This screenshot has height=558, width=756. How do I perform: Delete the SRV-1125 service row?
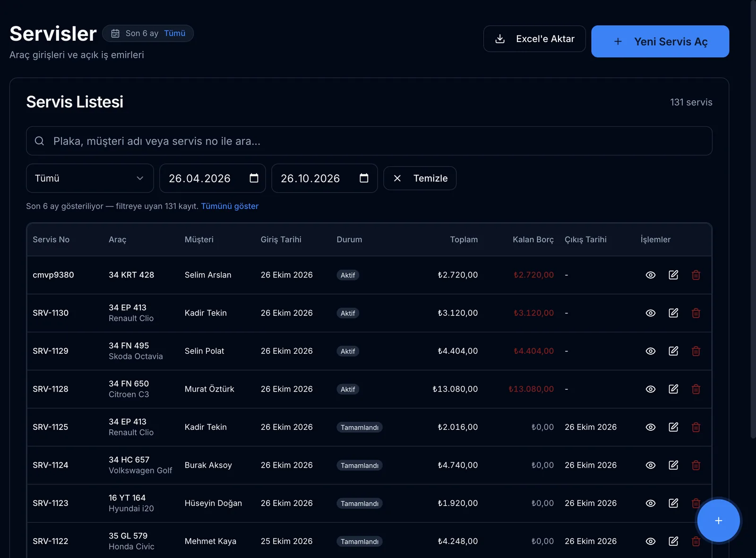coord(696,427)
